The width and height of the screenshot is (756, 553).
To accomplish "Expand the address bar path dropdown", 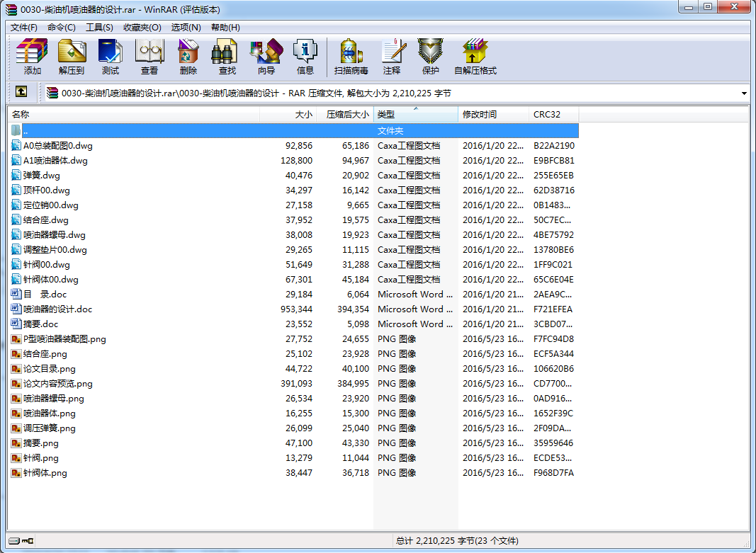I will click(744, 93).
